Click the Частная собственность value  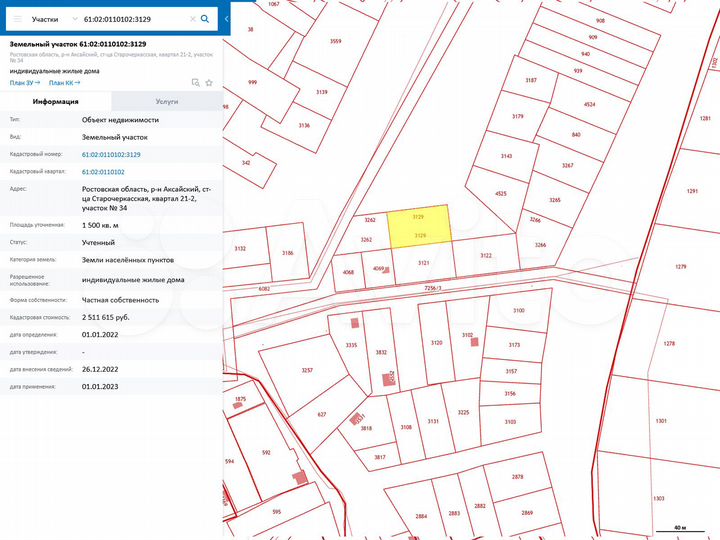click(120, 300)
